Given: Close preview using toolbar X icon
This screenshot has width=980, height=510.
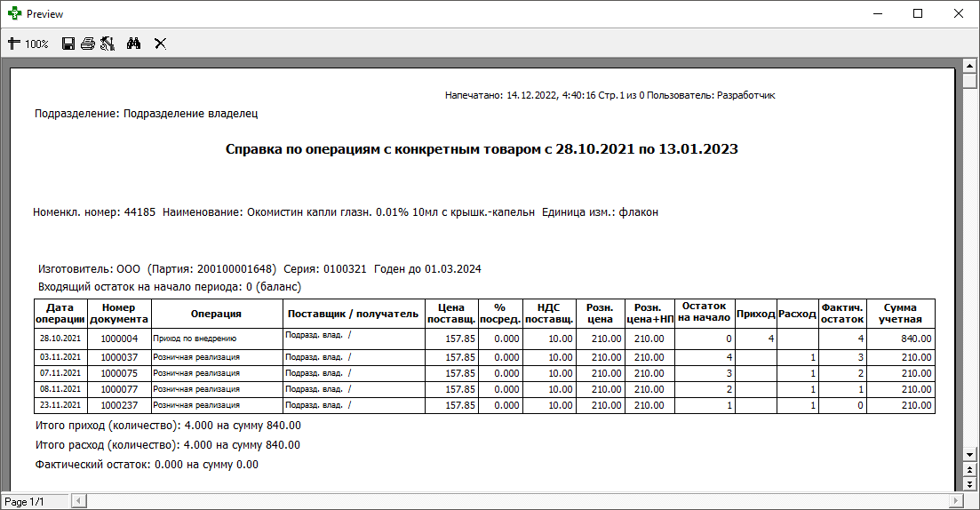Looking at the screenshot, I should coord(161,44).
